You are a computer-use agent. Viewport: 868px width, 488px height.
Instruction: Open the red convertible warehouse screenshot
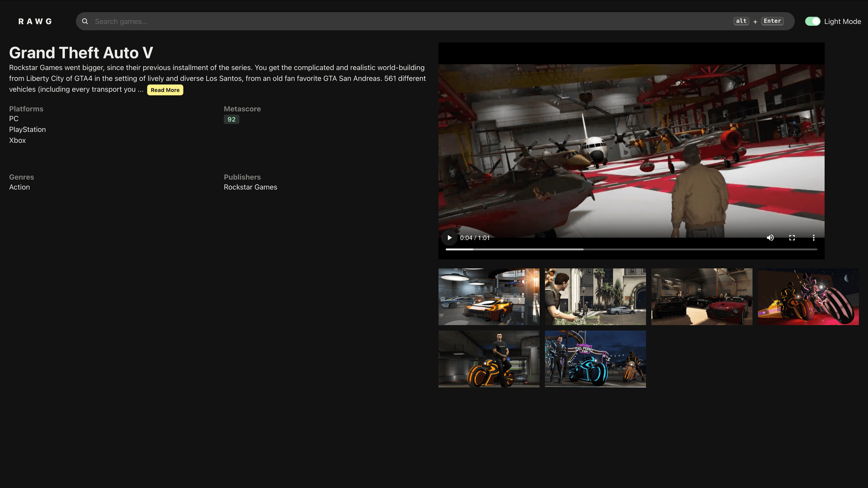(702, 297)
